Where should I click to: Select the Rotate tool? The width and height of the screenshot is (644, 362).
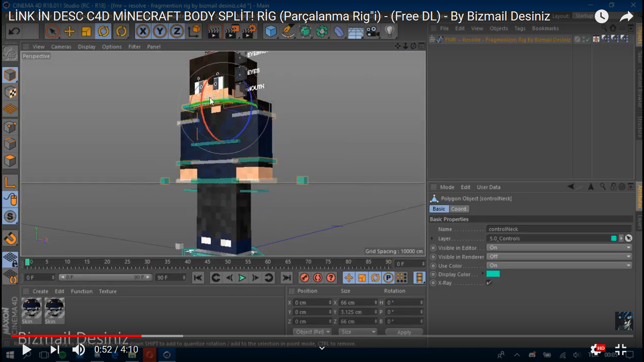[x=103, y=32]
